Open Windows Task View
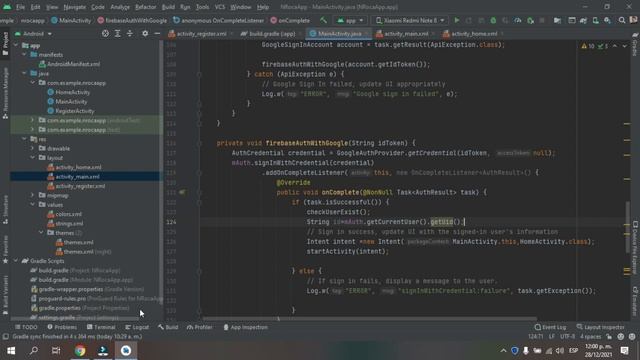The image size is (640, 360). tap(56, 350)
